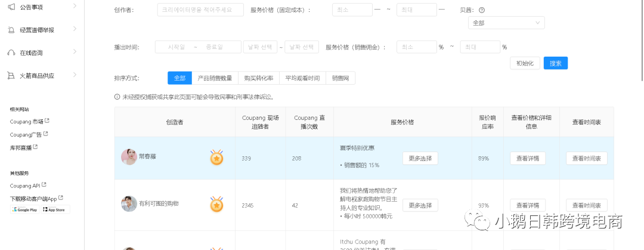644x250 pixels.
Task: Focus the 创作者 name input field
Action: 200,10
